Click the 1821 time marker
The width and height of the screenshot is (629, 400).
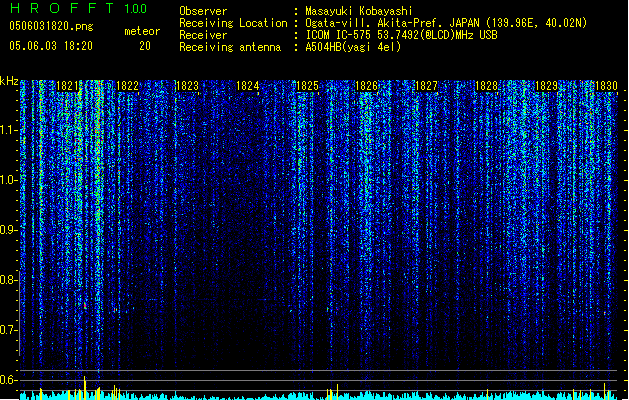[67, 86]
